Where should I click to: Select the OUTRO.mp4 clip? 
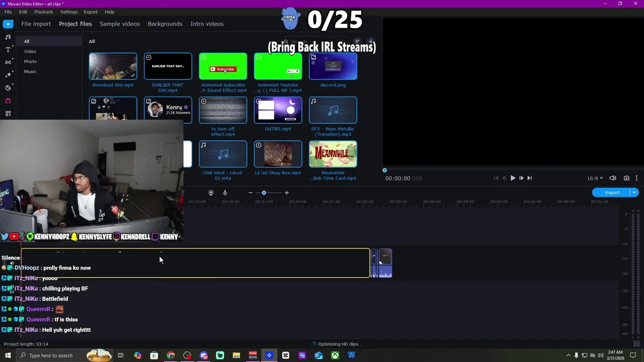[278, 110]
